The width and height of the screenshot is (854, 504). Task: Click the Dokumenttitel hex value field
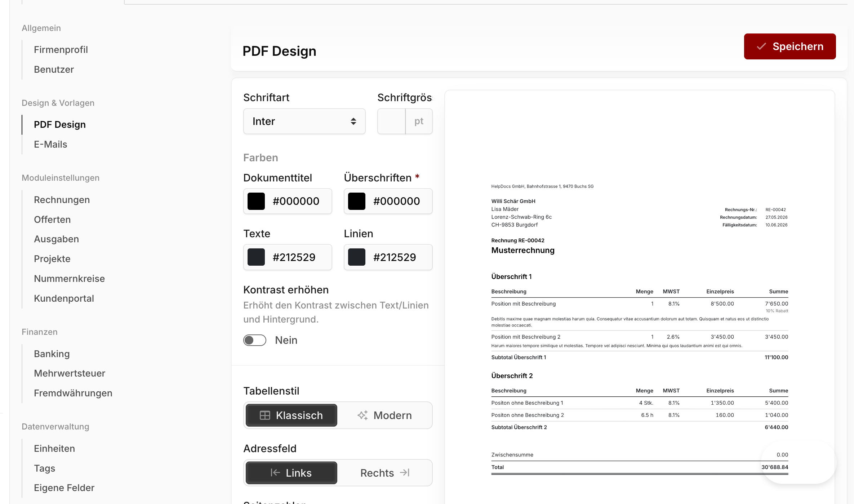point(296,201)
